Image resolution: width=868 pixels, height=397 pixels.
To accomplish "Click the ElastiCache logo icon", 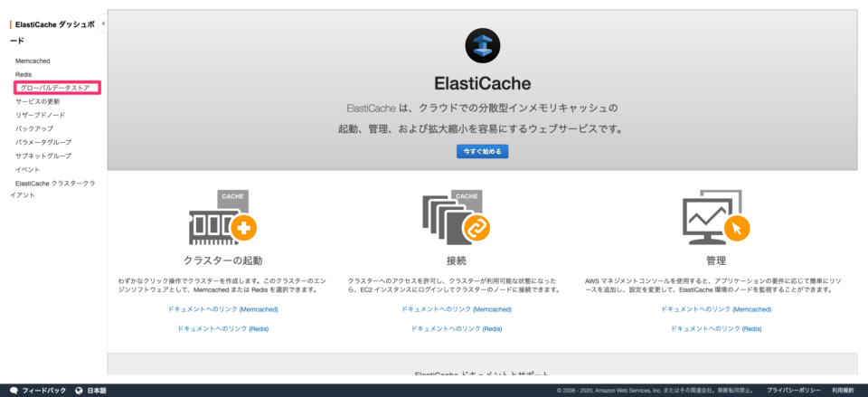I will click(x=482, y=45).
